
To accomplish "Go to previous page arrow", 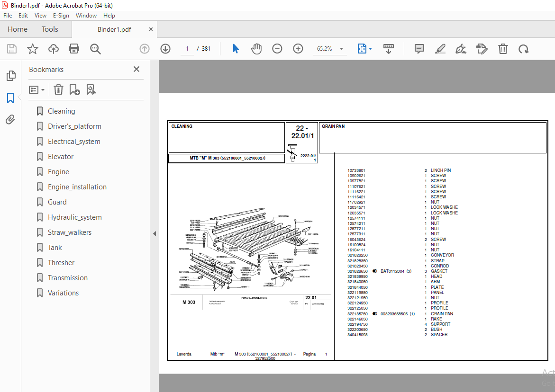I will click(145, 49).
